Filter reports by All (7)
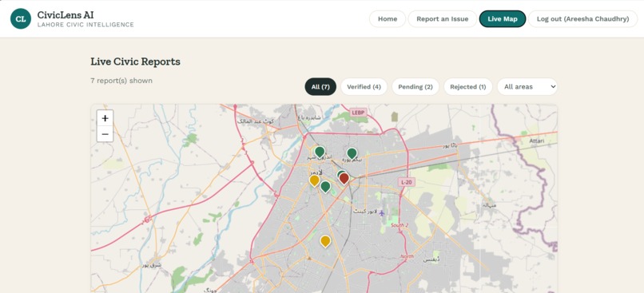644x293 pixels. pyautogui.click(x=320, y=86)
